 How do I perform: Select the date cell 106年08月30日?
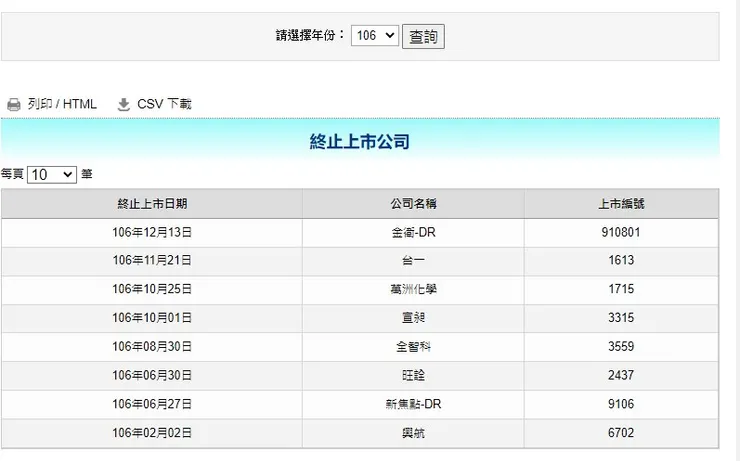(x=152, y=346)
